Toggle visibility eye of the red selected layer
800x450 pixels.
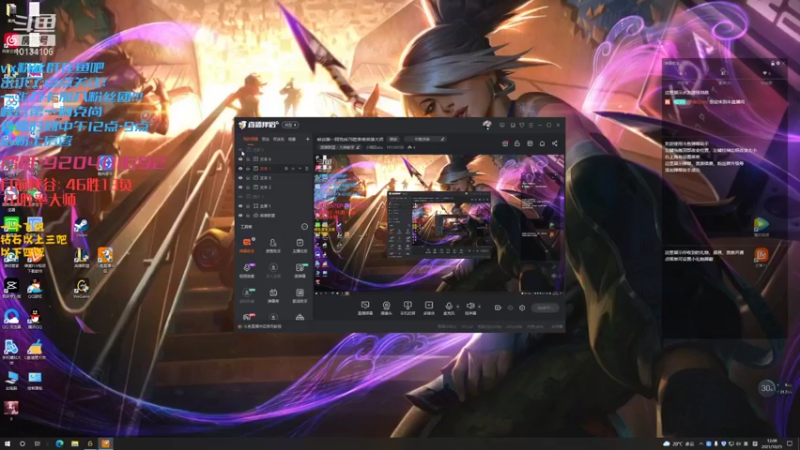[241, 168]
